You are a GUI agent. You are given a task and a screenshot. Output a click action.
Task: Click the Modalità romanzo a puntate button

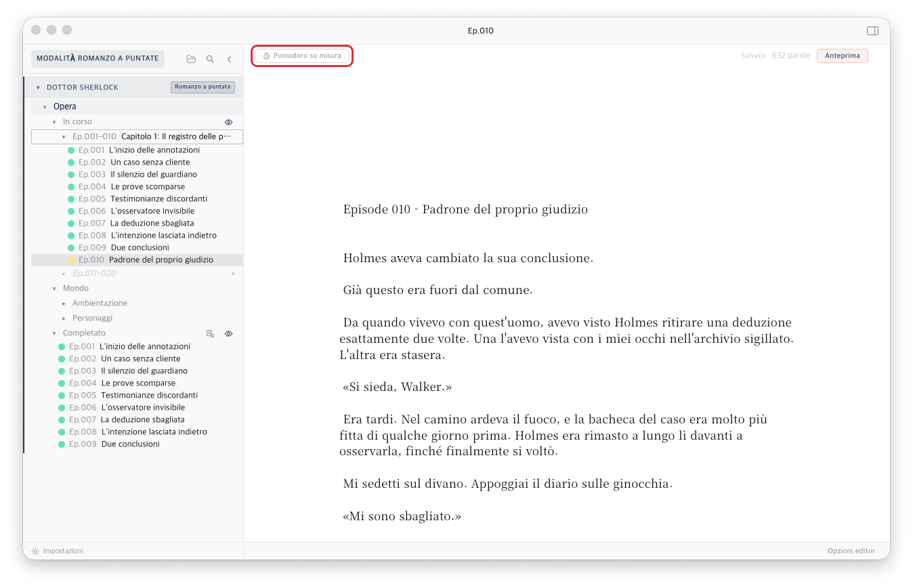pos(98,58)
